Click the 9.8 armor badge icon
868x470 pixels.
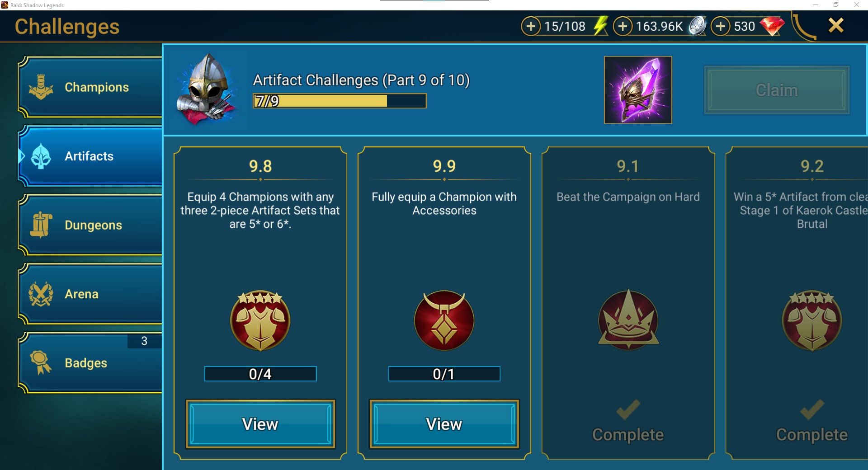click(x=260, y=320)
